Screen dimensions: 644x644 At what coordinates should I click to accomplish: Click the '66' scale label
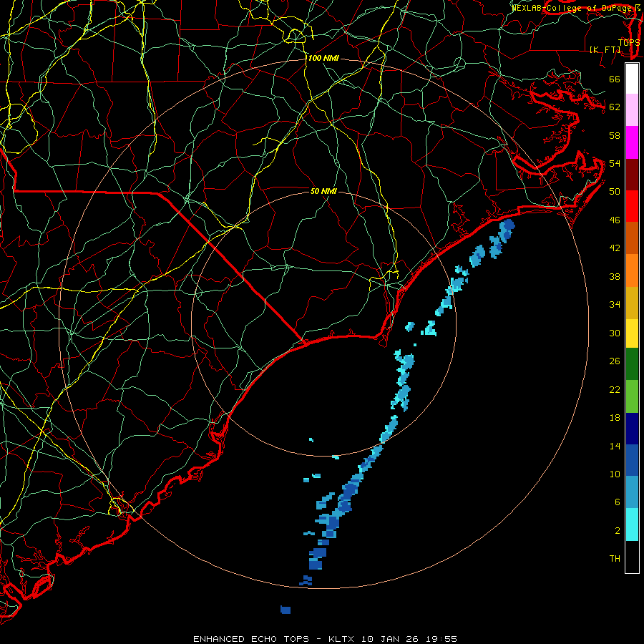coord(615,79)
